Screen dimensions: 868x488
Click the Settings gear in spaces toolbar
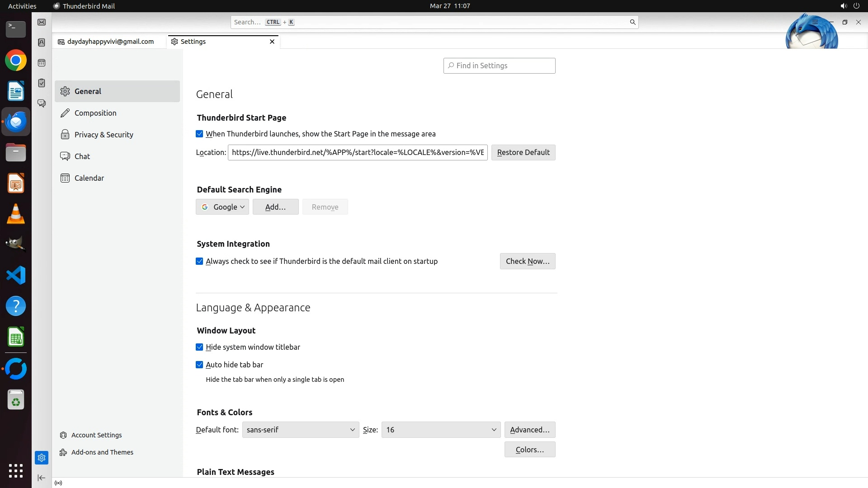[x=42, y=458]
